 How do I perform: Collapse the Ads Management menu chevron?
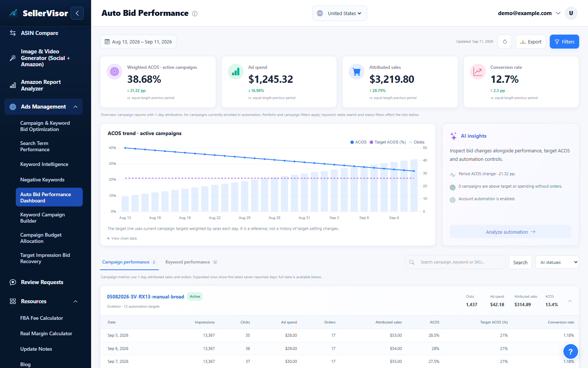[x=76, y=107]
